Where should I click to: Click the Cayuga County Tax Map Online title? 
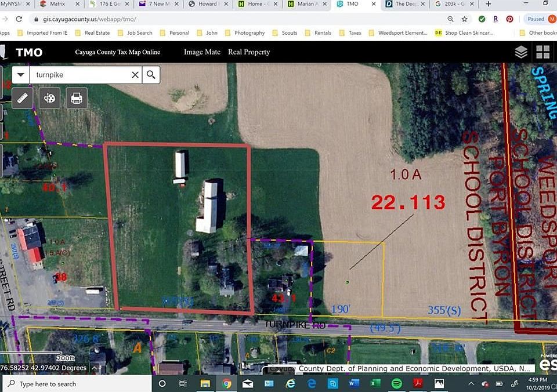pos(118,52)
